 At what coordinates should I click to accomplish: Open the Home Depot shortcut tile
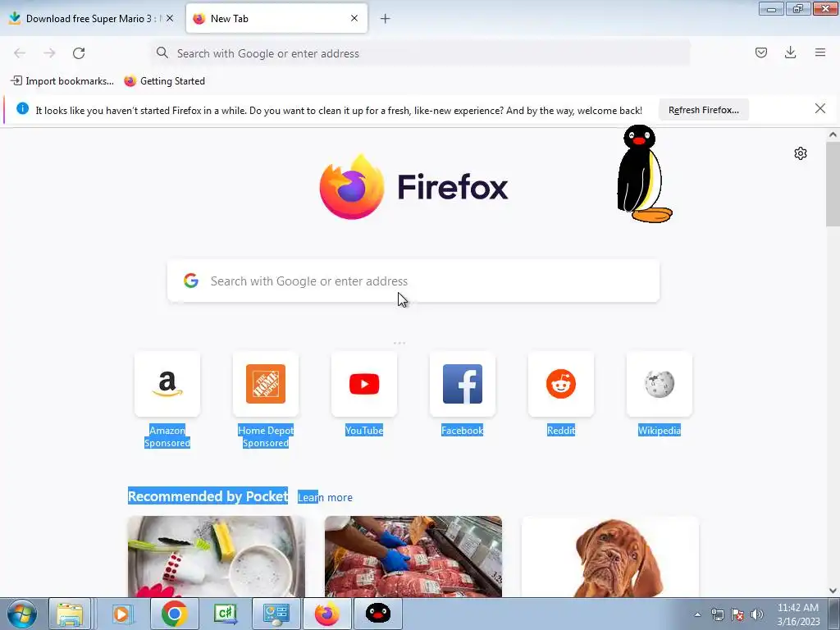coord(266,384)
